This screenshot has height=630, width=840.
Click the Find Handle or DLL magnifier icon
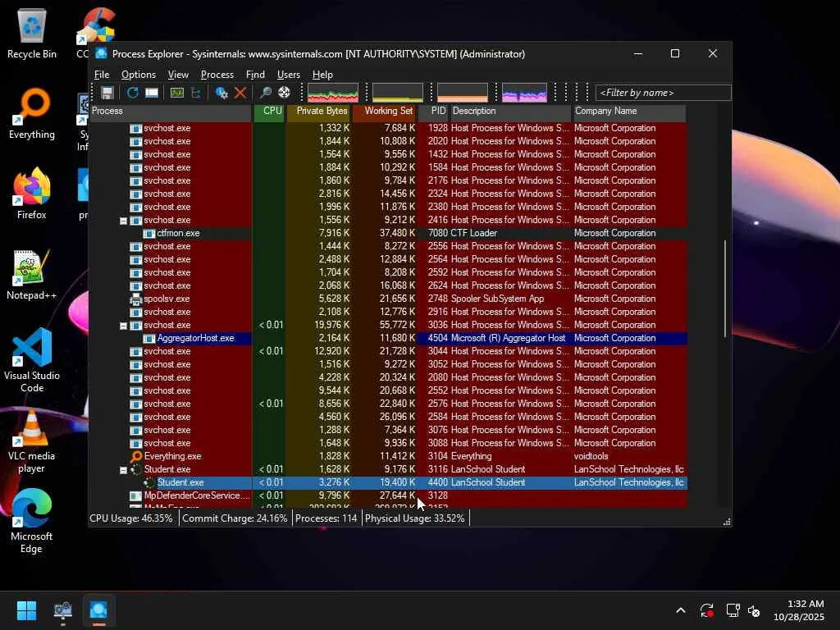(265, 93)
